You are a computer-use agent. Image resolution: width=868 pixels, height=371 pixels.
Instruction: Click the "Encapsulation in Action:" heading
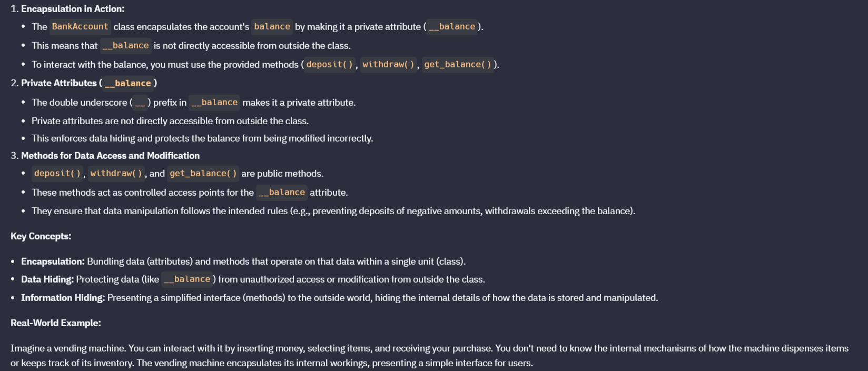click(73, 9)
